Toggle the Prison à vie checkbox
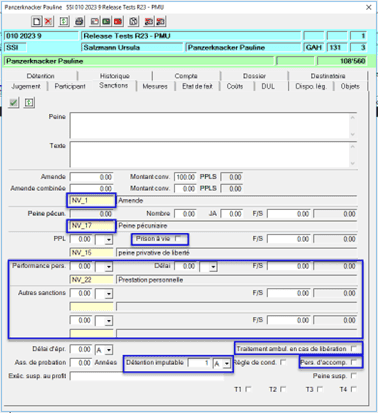Viewport: 378px width, 413px height. tap(178, 239)
